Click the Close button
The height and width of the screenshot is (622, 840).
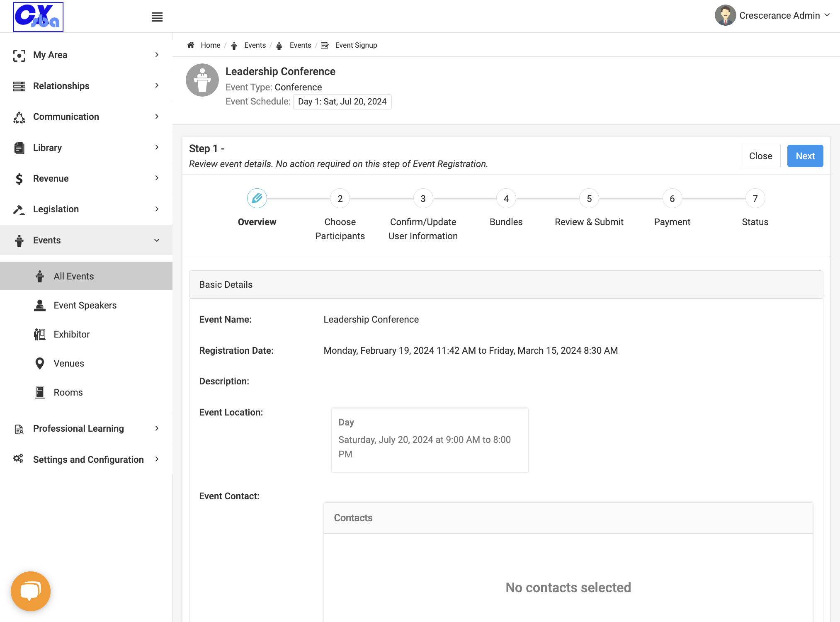point(760,156)
